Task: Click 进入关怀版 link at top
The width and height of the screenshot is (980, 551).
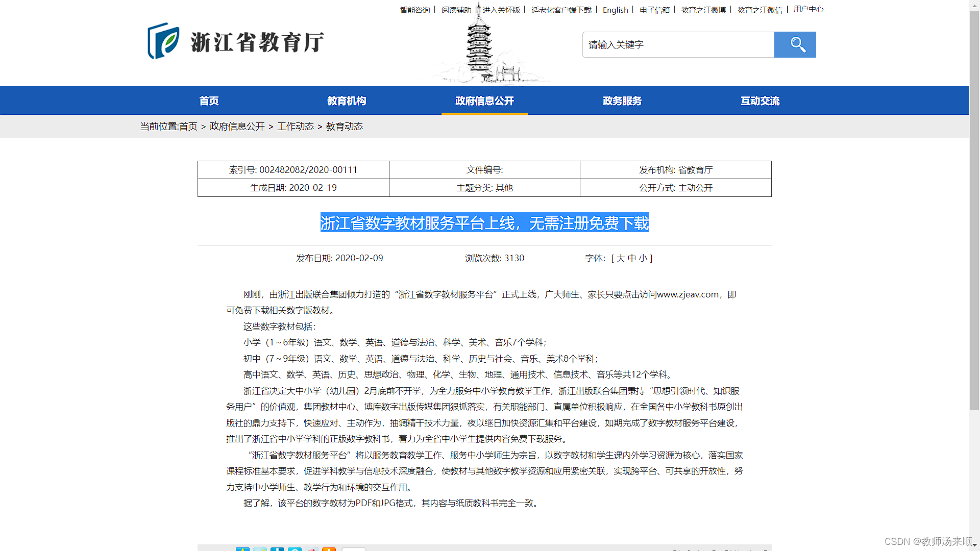Action: click(501, 10)
